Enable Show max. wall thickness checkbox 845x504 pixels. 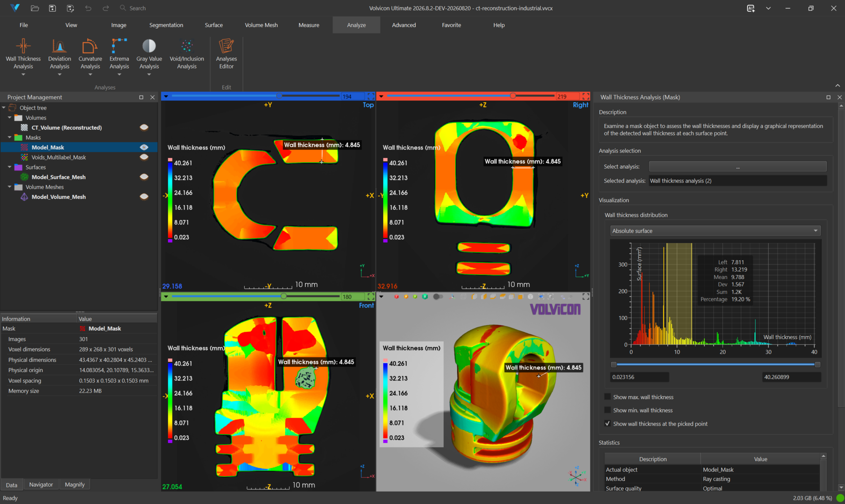tap(608, 397)
